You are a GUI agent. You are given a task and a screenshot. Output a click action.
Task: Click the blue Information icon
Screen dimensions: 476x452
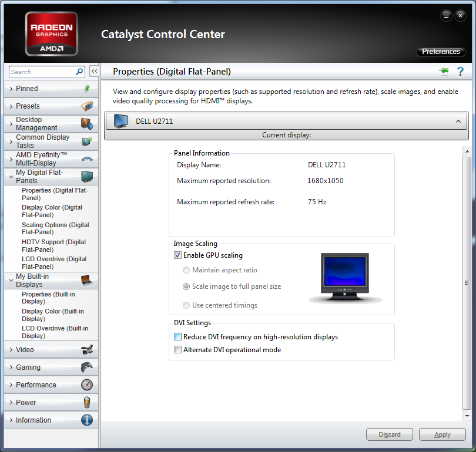pos(87,420)
